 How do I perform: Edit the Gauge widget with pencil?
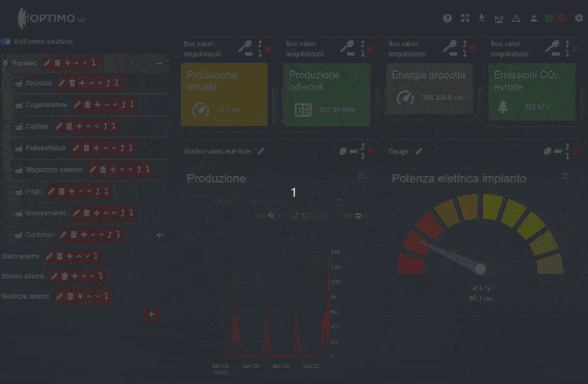[419, 151]
